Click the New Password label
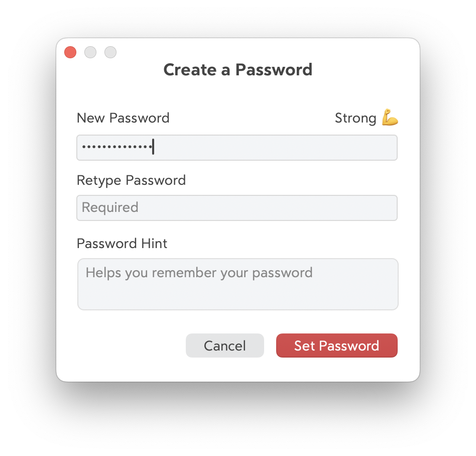476x456 pixels. pos(123,118)
